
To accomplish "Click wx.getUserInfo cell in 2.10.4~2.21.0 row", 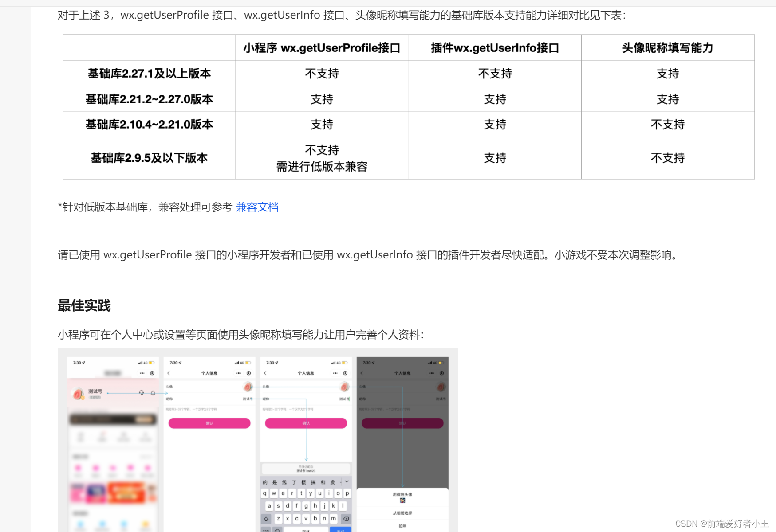I will tap(495, 124).
